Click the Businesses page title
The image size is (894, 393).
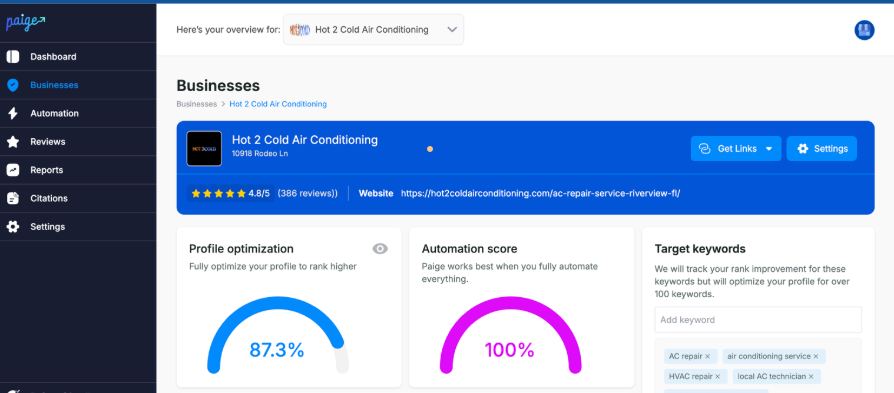click(x=218, y=86)
